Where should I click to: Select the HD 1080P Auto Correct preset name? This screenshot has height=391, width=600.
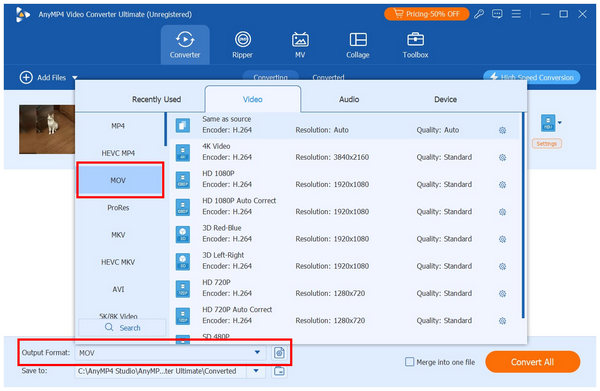click(239, 200)
